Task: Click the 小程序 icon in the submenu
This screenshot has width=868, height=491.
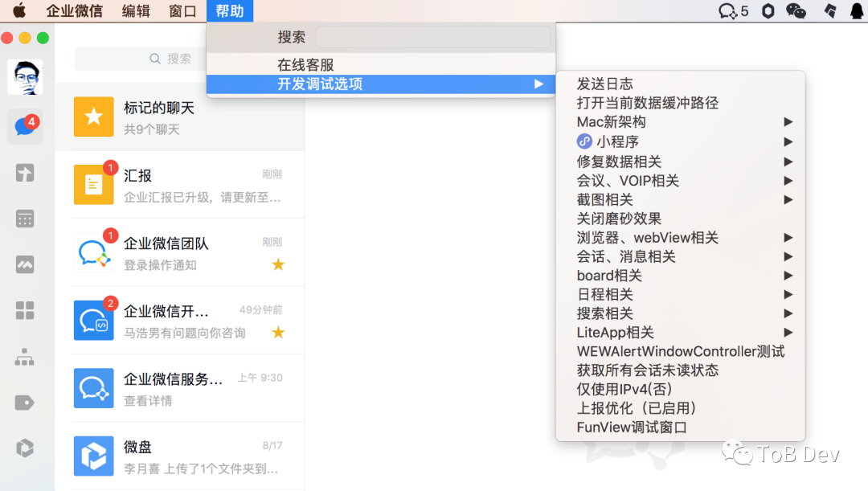Action: point(584,141)
